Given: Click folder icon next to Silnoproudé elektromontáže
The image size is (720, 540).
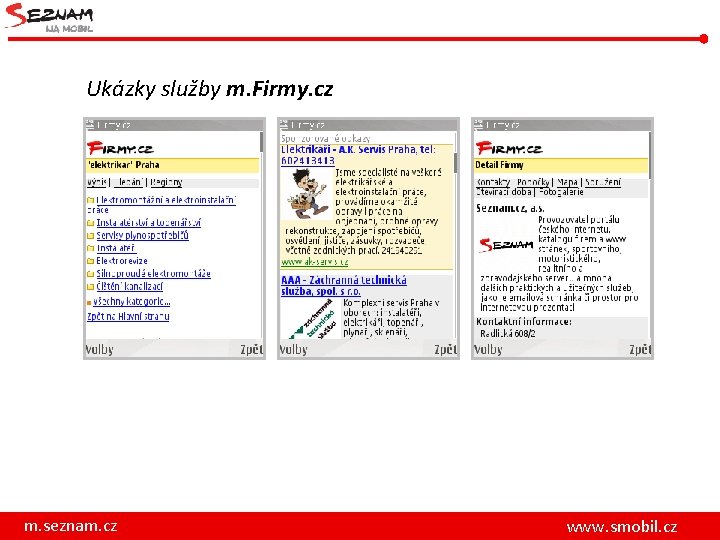Looking at the screenshot, I should point(90,274).
